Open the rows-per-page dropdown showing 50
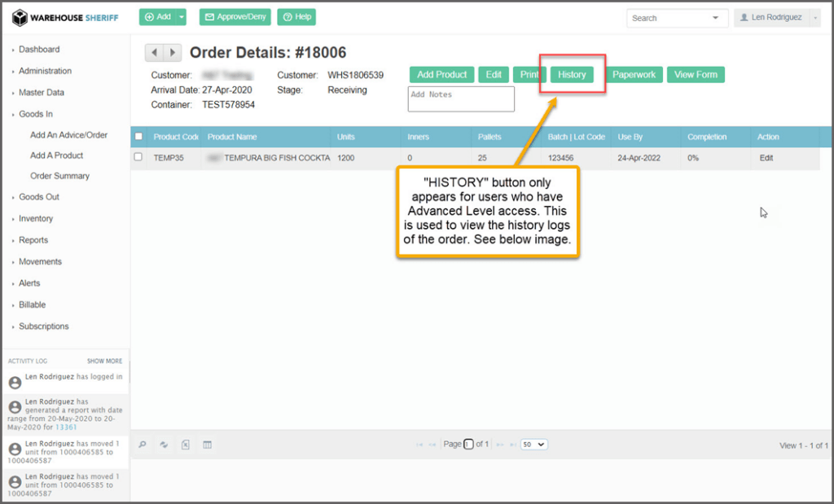Viewport: 834px width, 504px height. (534, 445)
